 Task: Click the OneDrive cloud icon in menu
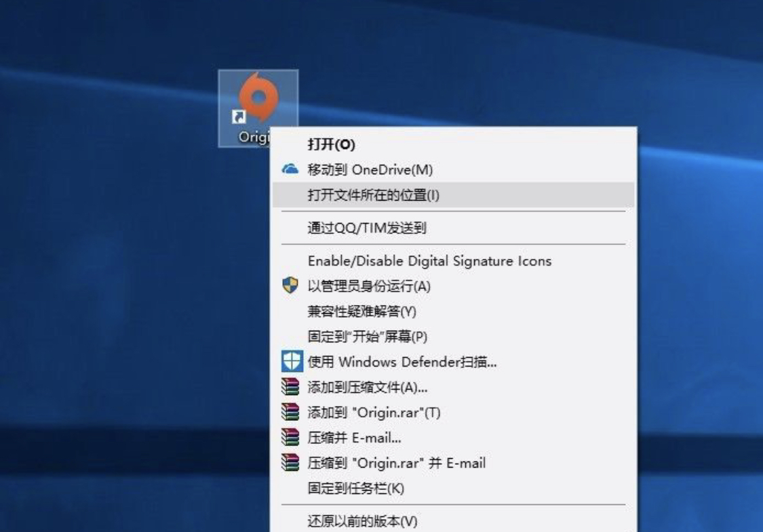290,169
